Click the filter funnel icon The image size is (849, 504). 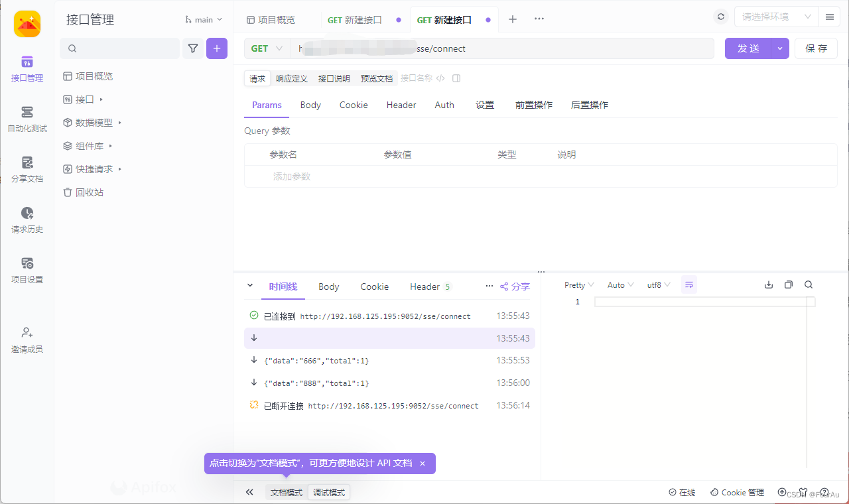[193, 48]
